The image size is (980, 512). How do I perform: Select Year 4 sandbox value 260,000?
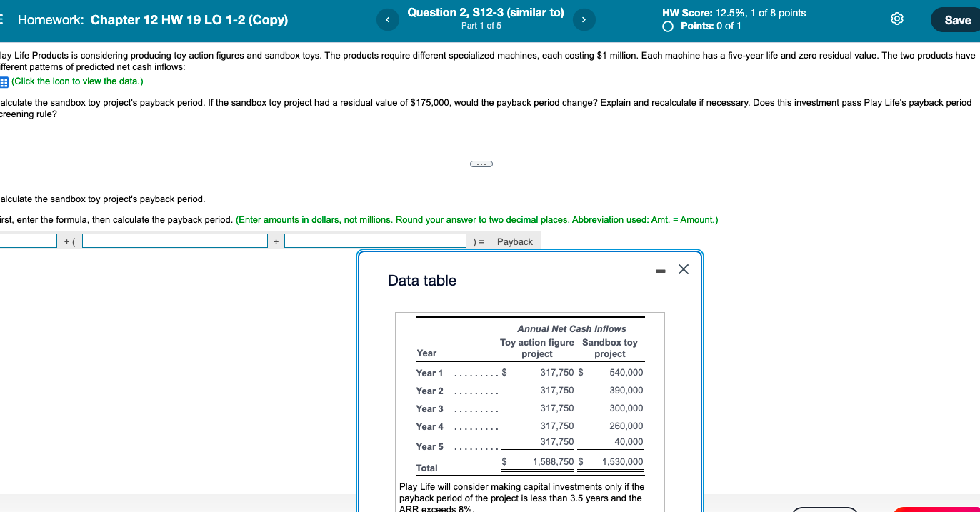[x=626, y=426]
